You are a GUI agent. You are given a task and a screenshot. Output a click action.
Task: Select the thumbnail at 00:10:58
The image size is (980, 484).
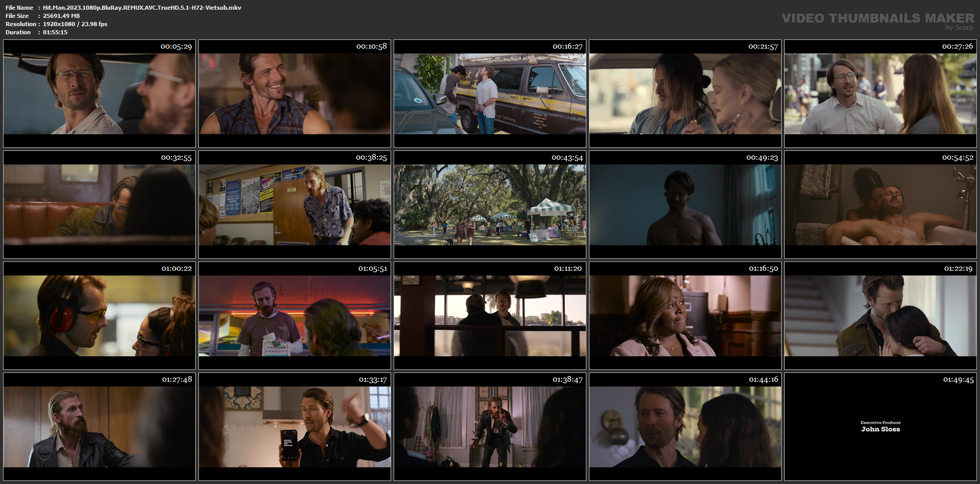pos(294,94)
